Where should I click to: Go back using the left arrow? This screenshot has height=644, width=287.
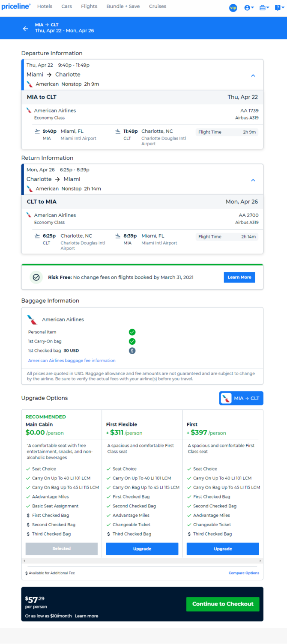click(x=26, y=29)
